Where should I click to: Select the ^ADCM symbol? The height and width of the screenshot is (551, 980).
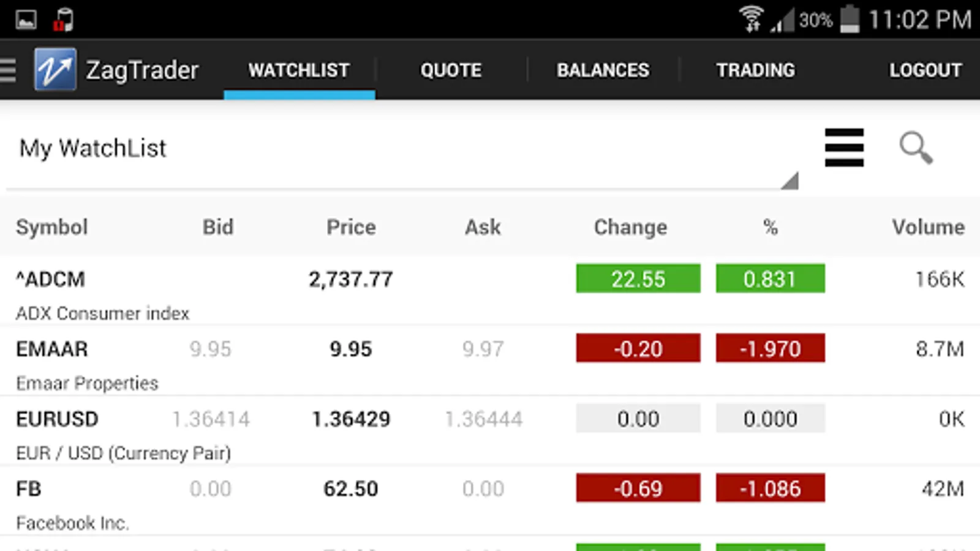[51, 279]
